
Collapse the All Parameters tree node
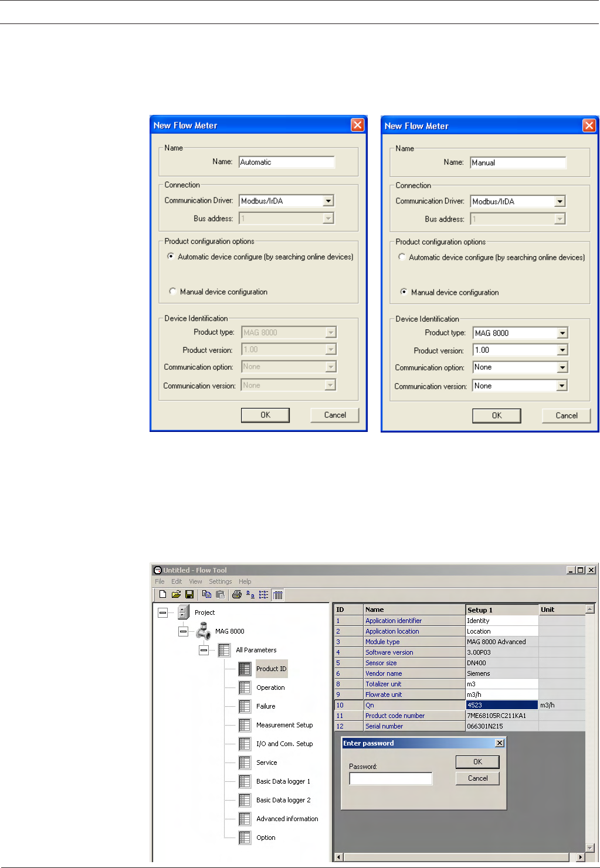(204, 650)
